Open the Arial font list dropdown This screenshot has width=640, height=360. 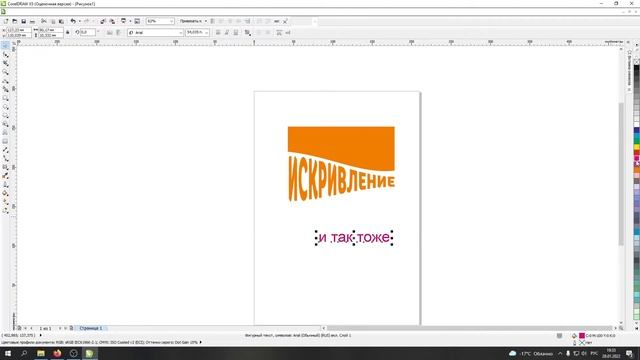tap(181, 33)
